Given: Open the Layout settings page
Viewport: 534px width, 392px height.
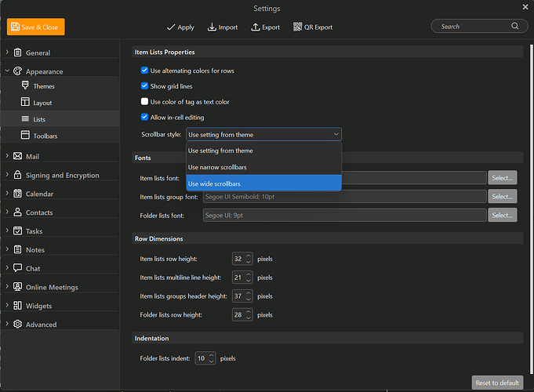Looking at the screenshot, I should click(x=42, y=103).
